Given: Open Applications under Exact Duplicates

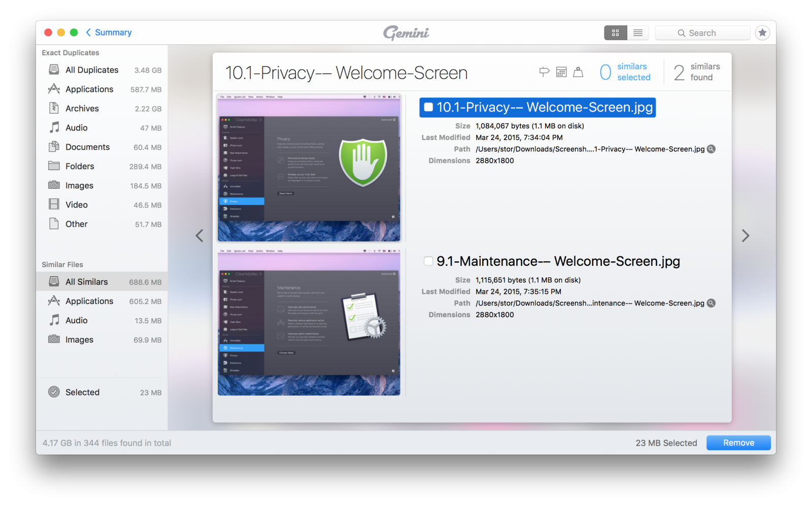Looking at the screenshot, I should pos(102,89).
